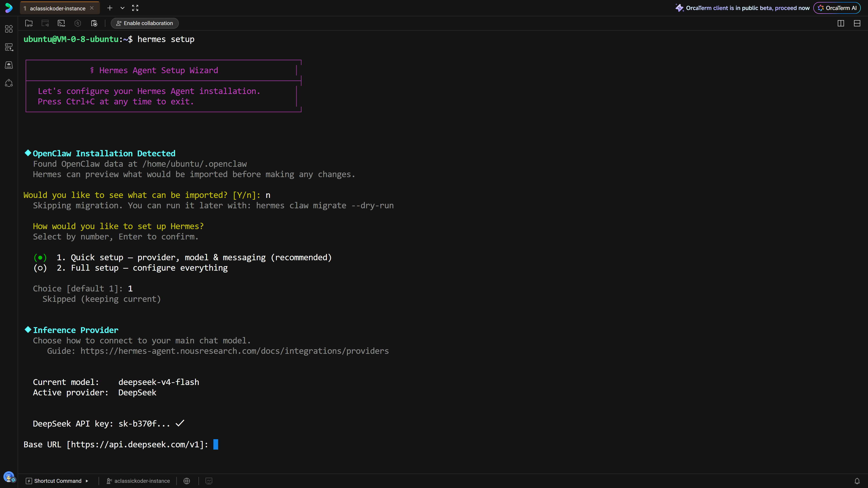Screen dimensions: 868x488
Task: Click 'hermes claw migrate --dry-run' command text
Action: pyautogui.click(x=325, y=205)
